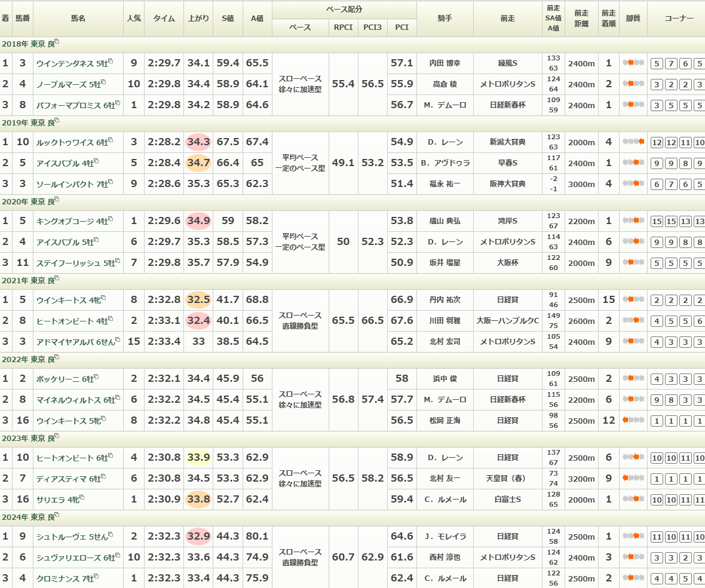This screenshot has height=588, width=705.
Task: Select the マイネルウィルトス 6牡 horse name
Action: (72, 400)
